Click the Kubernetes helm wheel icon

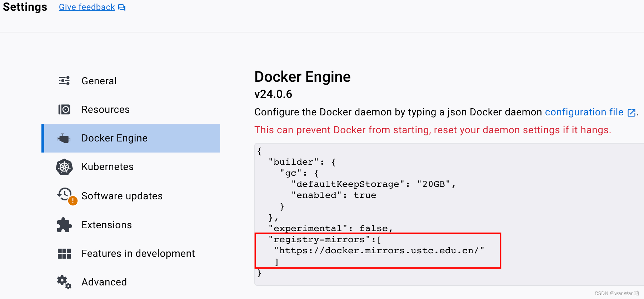(x=64, y=167)
